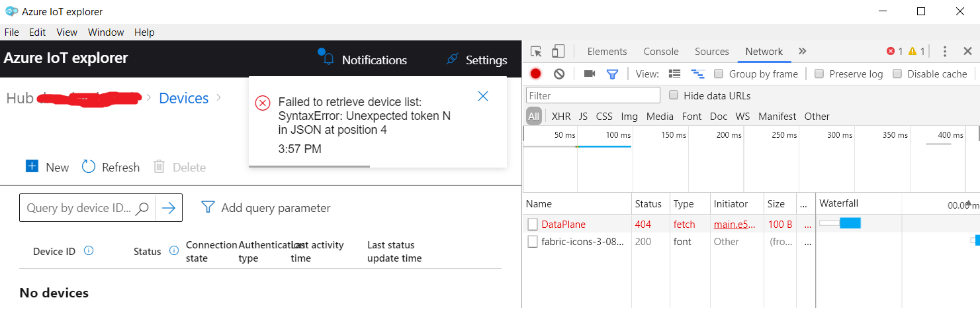Submit device query with arrow button
This screenshot has width=980, height=310.
[x=169, y=208]
